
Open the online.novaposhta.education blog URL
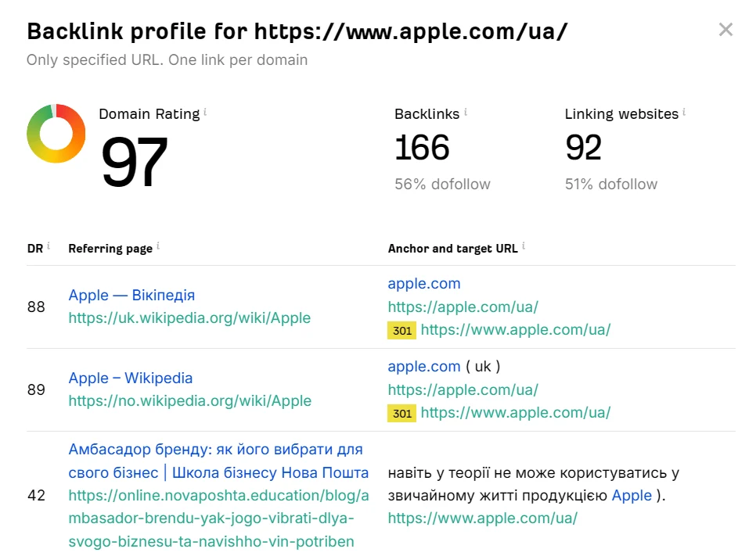pos(218,518)
